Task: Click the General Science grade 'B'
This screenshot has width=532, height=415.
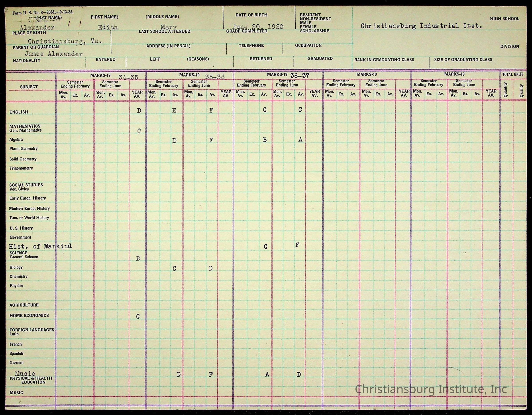Action: (x=138, y=259)
